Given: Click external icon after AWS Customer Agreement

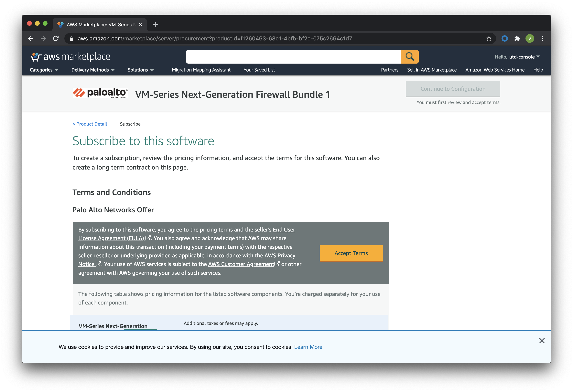Looking at the screenshot, I should tap(277, 264).
